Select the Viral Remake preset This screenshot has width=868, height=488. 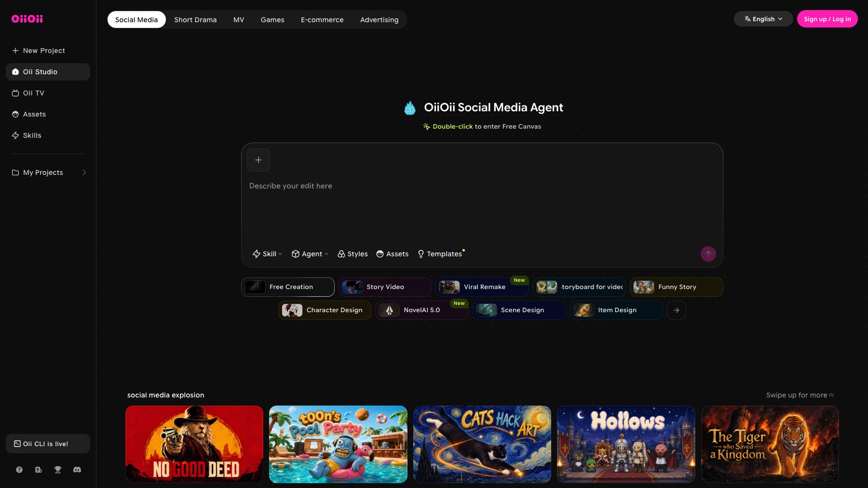pos(482,287)
